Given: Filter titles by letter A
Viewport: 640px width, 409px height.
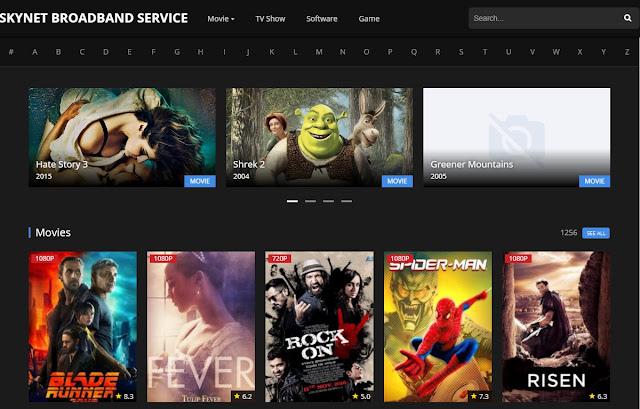Looking at the screenshot, I should (35, 52).
